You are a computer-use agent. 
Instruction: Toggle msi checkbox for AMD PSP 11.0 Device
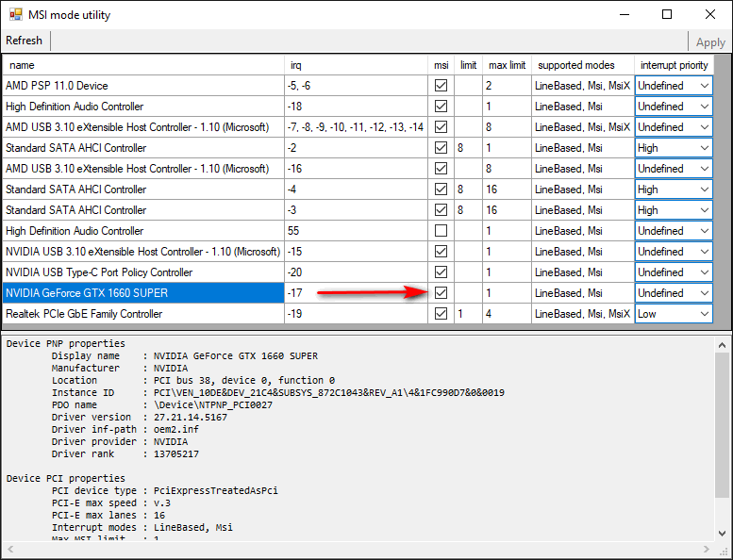pos(441,86)
